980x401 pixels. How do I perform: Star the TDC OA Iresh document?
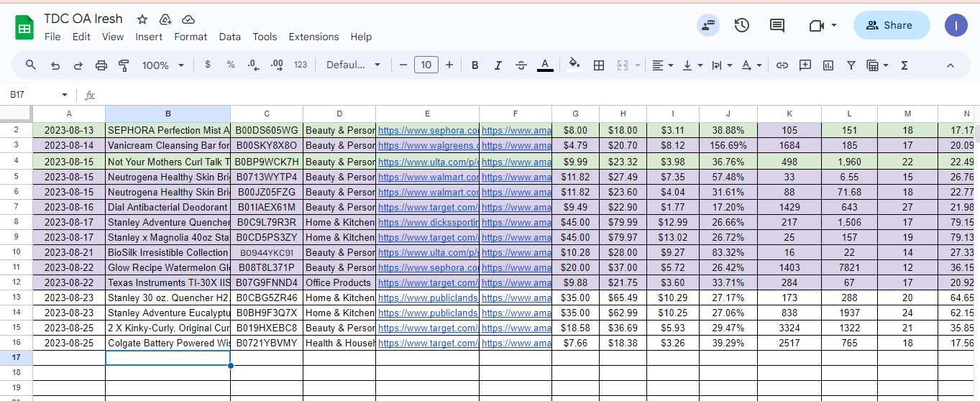click(x=142, y=19)
